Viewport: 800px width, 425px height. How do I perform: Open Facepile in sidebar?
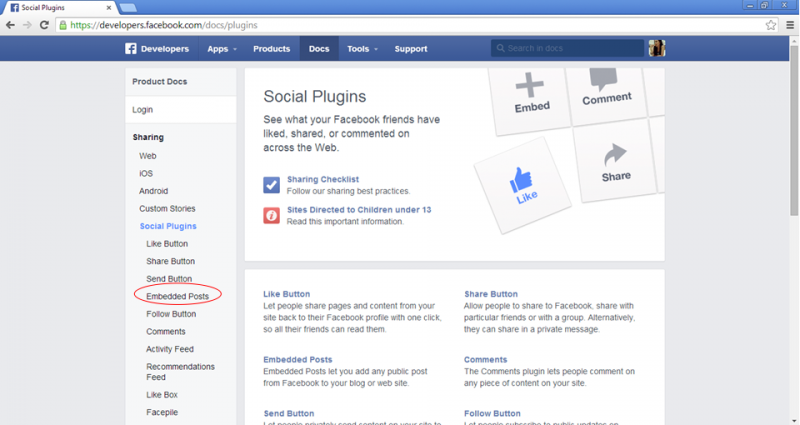pyautogui.click(x=162, y=412)
